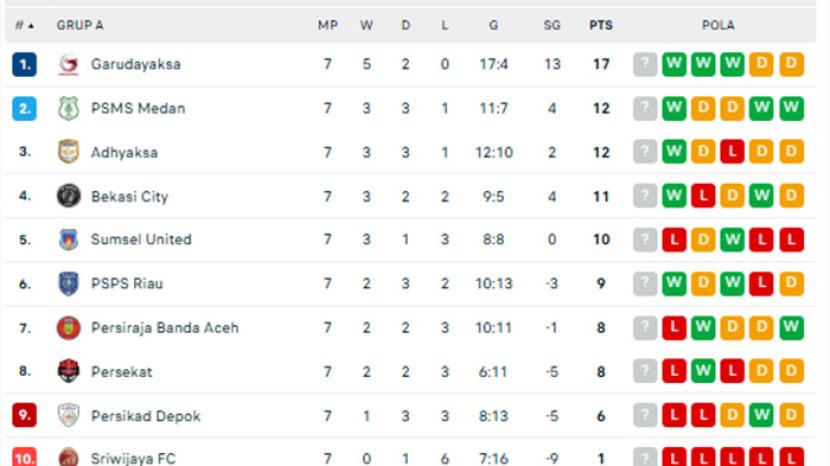Sort standings by PTS column
830x466 pixels.
click(x=600, y=25)
